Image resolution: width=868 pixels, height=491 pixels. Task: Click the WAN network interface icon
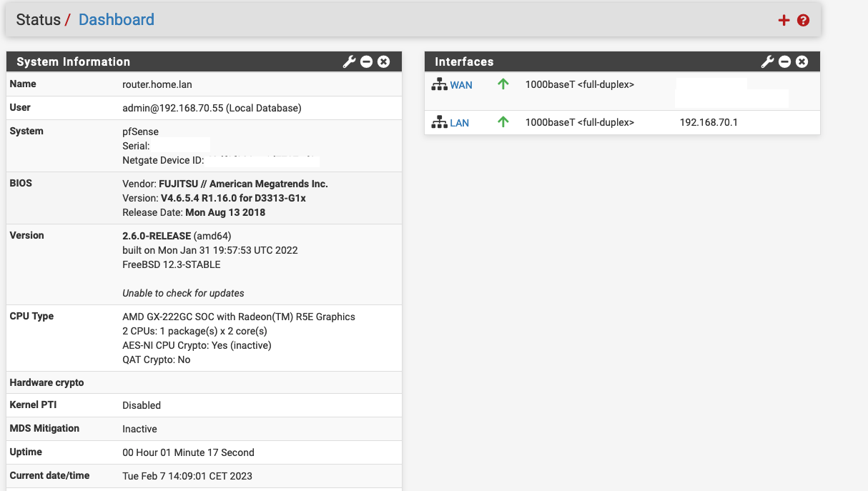click(x=439, y=84)
